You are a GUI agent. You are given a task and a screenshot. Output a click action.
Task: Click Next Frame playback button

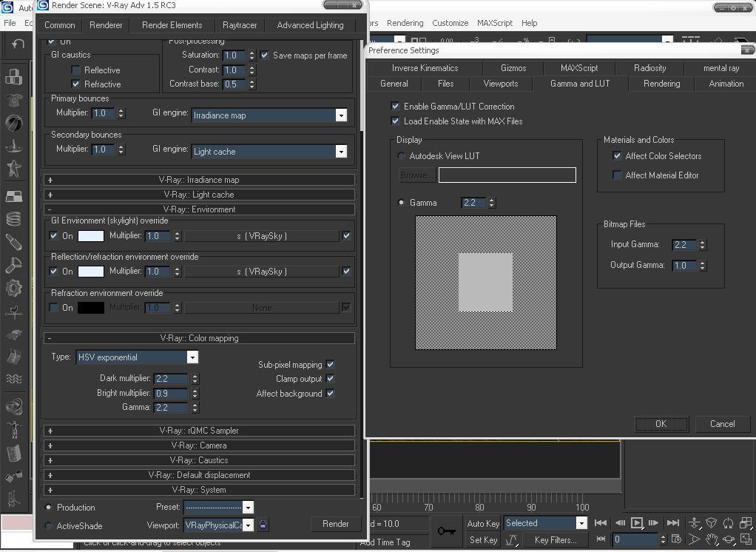[653, 522]
